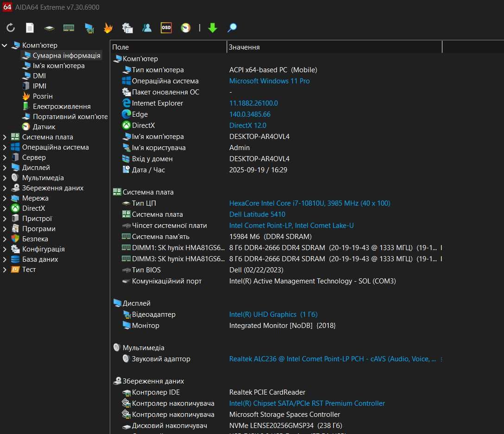Screen dimensions: 504x434
Task: Click the user profile toolbar icon
Action: [147, 28]
